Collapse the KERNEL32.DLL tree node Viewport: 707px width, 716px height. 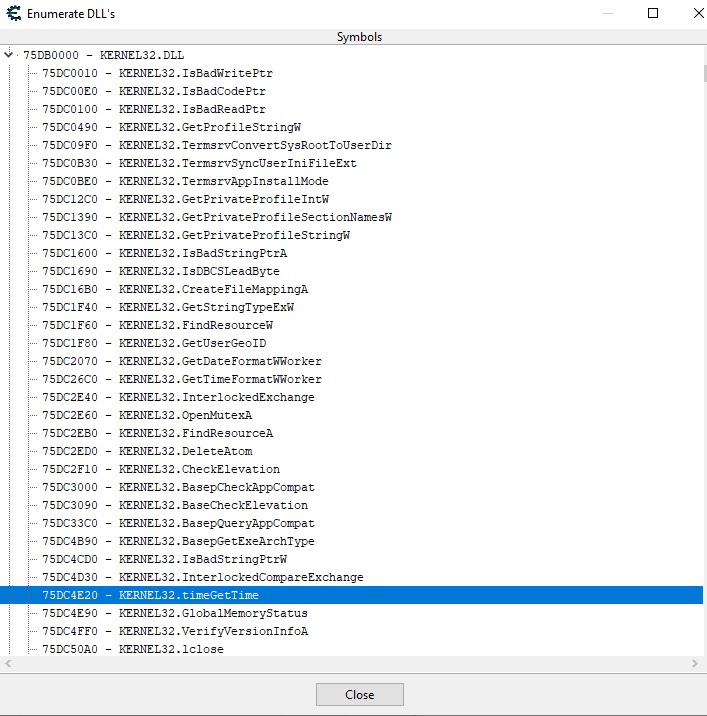click(8, 55)
